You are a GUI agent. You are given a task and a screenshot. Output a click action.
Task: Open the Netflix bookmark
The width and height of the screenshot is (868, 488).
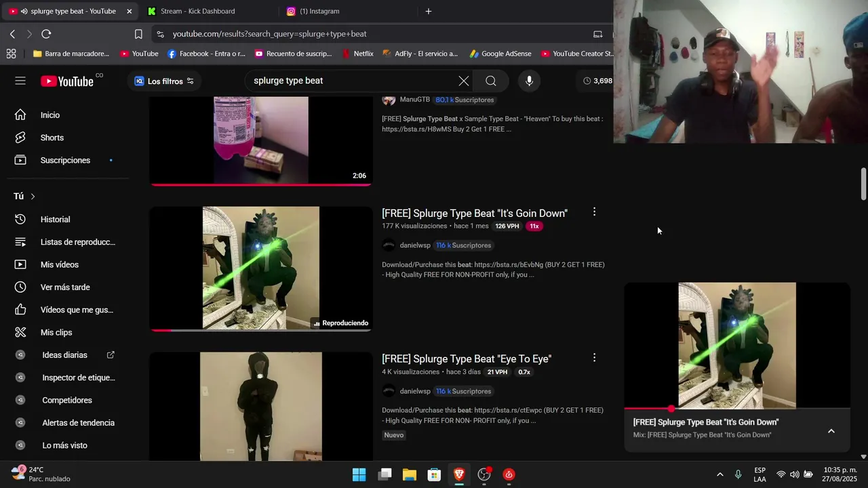click(358, 54)
